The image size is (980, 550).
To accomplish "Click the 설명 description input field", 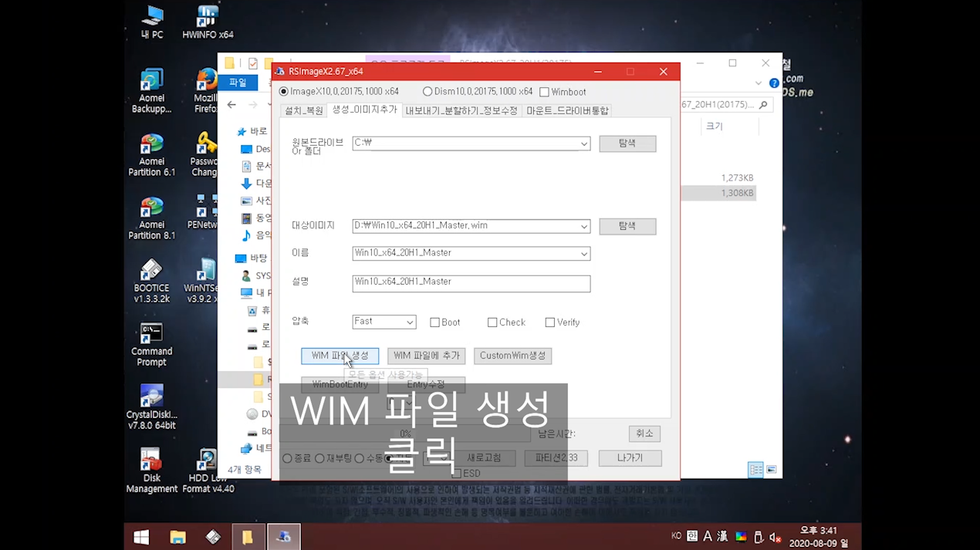I will [471, 283].
